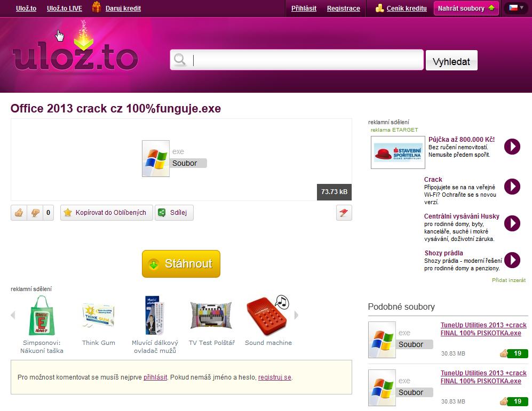
Task: Open the Czech flag language dropdown
Action: point(516,8)
